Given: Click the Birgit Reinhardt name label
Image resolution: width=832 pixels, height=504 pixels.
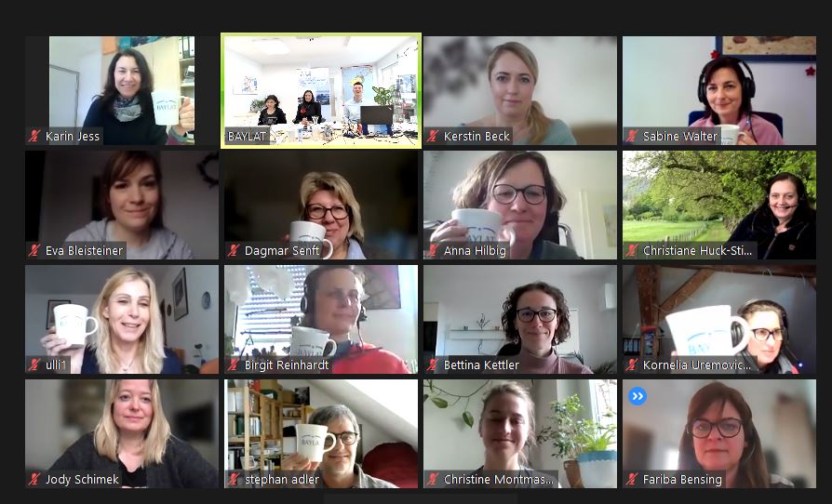Looking at the screenshot, I should click(x=287, y=365).
